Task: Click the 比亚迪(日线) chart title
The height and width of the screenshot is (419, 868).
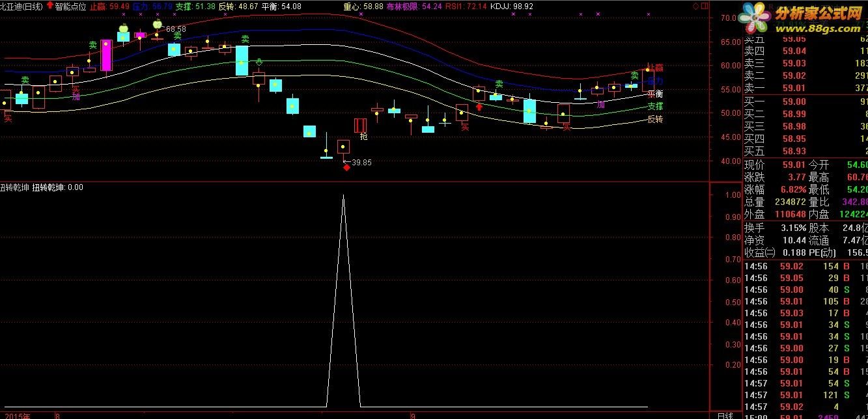Action: 21,7
